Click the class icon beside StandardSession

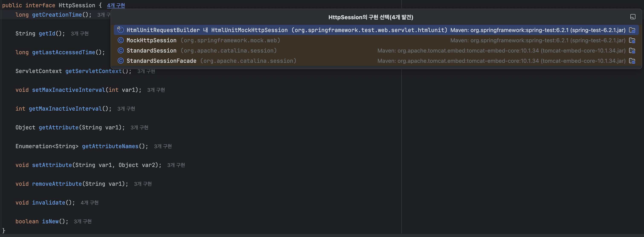click(x=120, y=51)
